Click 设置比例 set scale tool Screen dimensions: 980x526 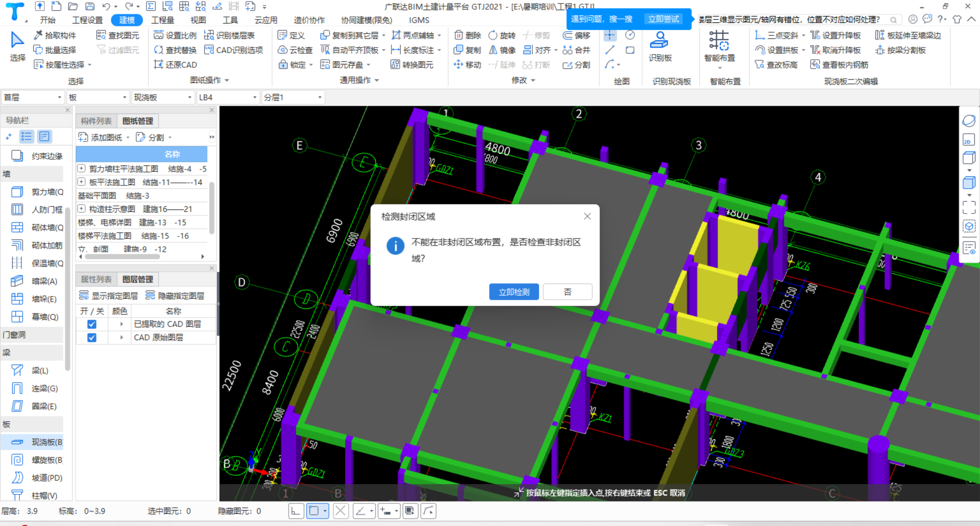(x=175, y=35)
